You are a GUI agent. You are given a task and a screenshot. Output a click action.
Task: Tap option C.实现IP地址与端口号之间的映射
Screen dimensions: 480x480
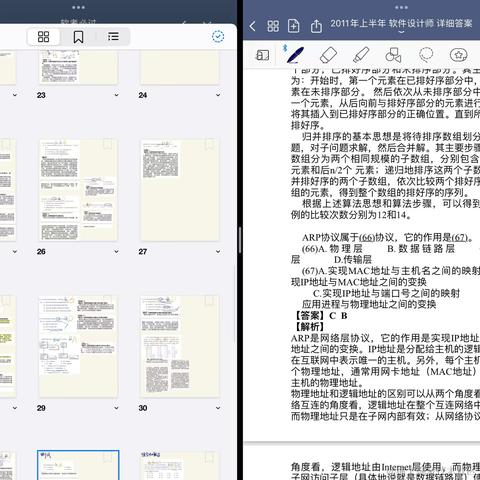pyautogui.click(x=387, y=293)
